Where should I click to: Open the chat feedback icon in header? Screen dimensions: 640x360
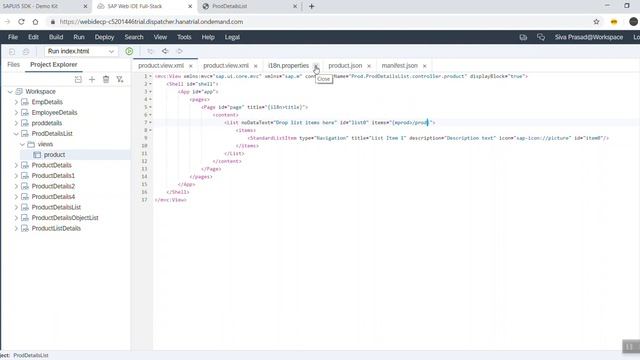(x=541, y=37)
